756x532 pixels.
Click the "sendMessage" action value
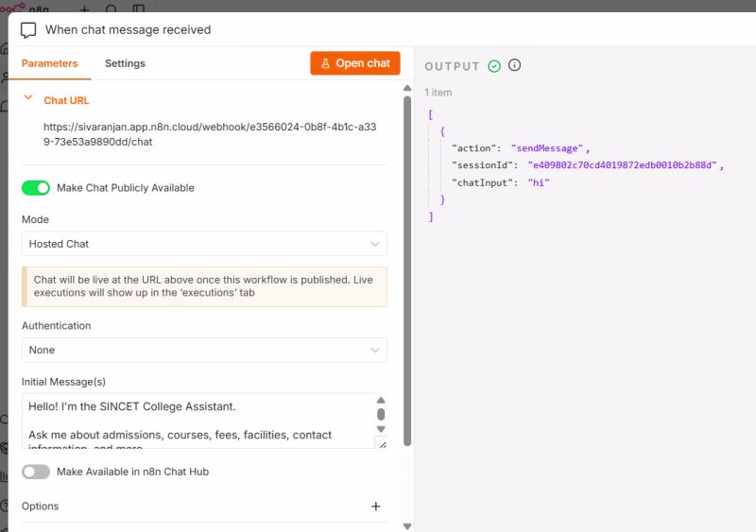tap(547, 148)
